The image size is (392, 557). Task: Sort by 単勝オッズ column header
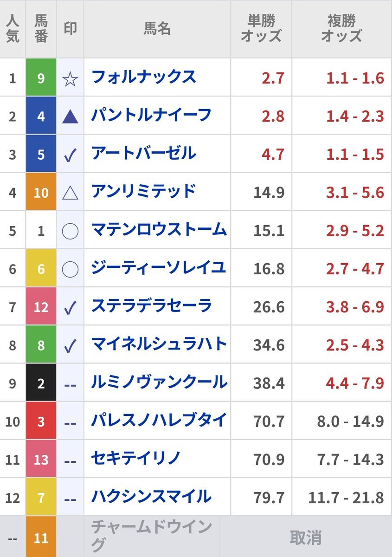[261, 29]
